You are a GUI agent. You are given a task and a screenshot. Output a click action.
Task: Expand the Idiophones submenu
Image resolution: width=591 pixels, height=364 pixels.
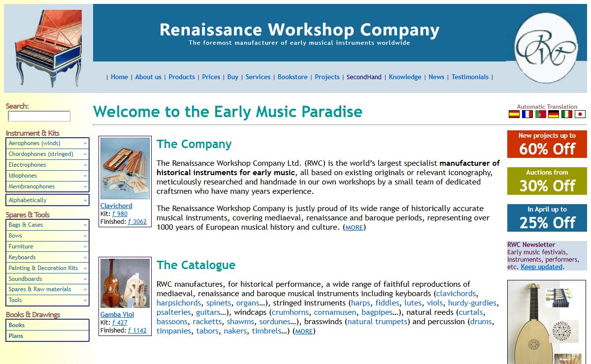[x=47, y=176]
